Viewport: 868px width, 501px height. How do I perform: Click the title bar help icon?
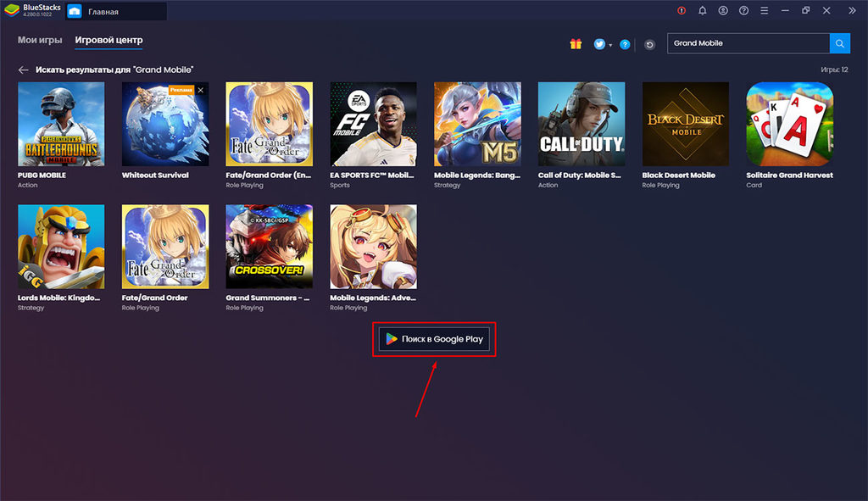click(744, 10)
